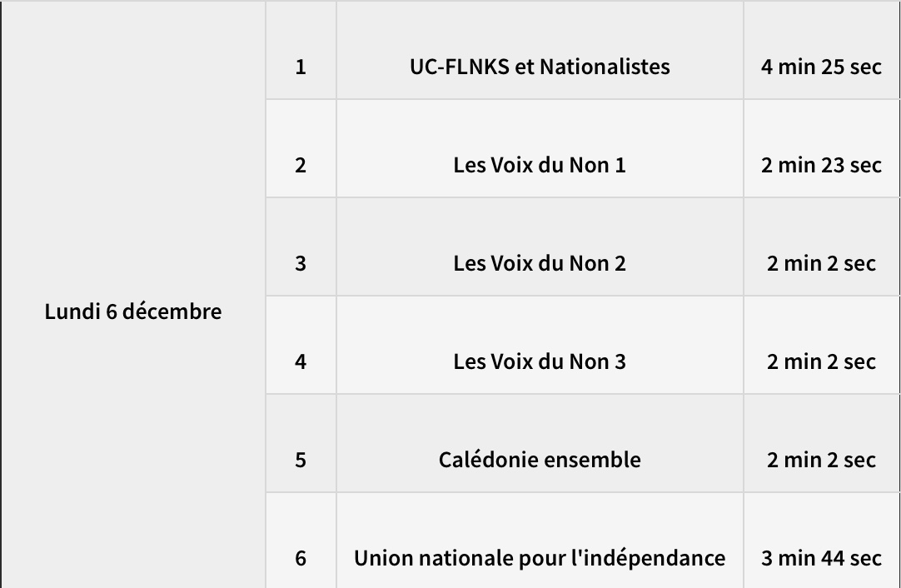Click the 'Lundi 6 décembre' date cell
The width and height of the screenshot is (901, 588).
tap(133, 312)
